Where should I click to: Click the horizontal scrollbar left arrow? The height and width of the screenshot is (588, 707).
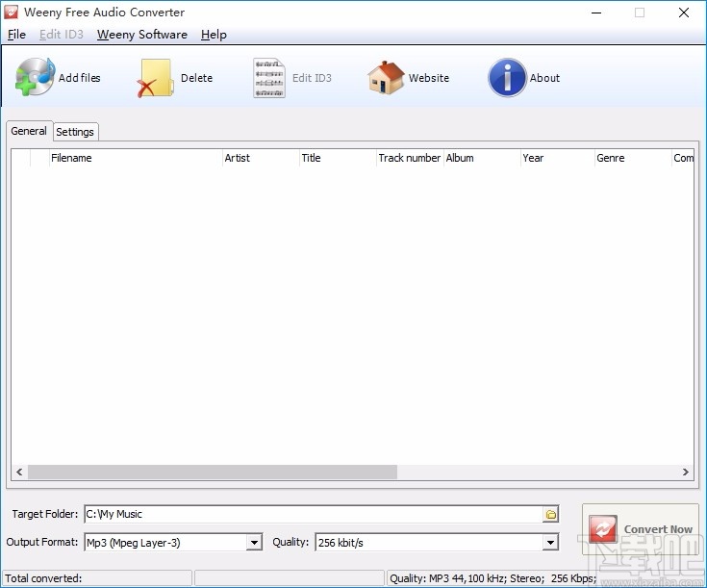19,472
